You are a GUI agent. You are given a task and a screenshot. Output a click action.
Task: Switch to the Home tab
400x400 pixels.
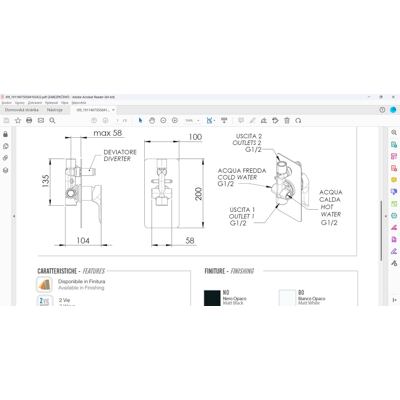point(22,110)
